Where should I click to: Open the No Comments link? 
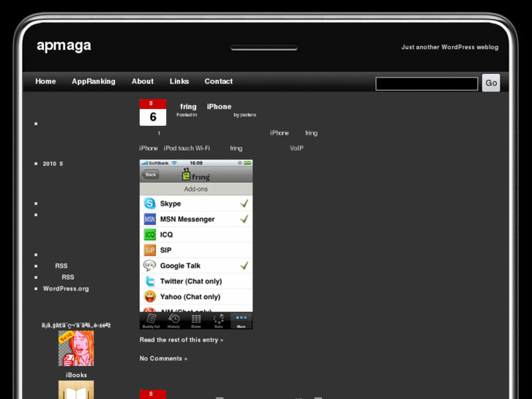point(163,359)
